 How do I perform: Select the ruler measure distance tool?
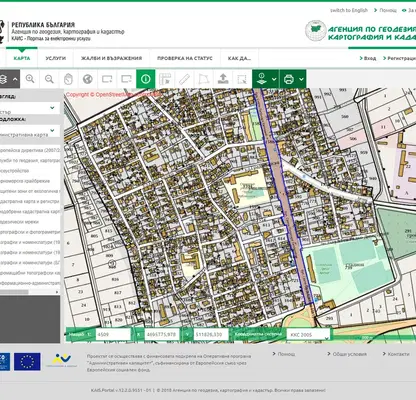(184, 79)
